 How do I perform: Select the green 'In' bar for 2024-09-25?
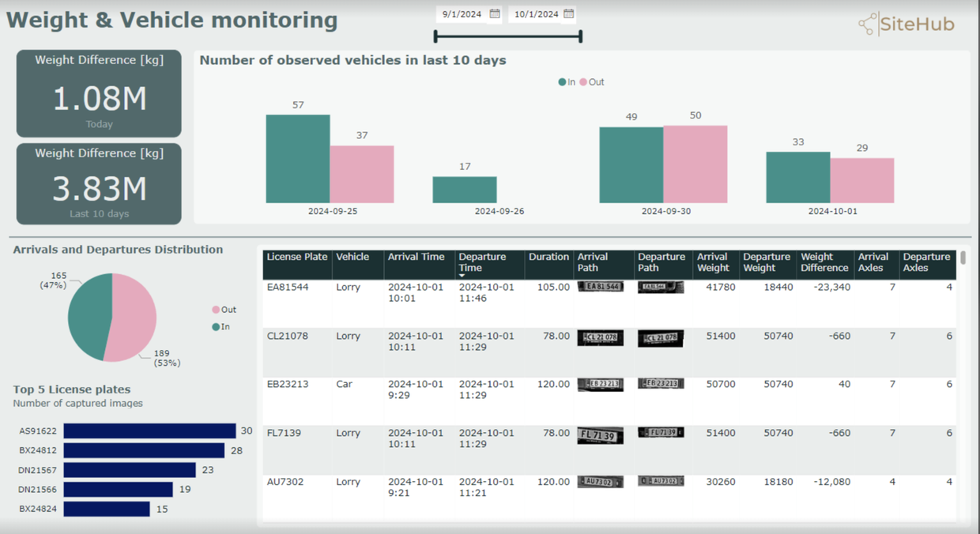[x=298, y=159]
